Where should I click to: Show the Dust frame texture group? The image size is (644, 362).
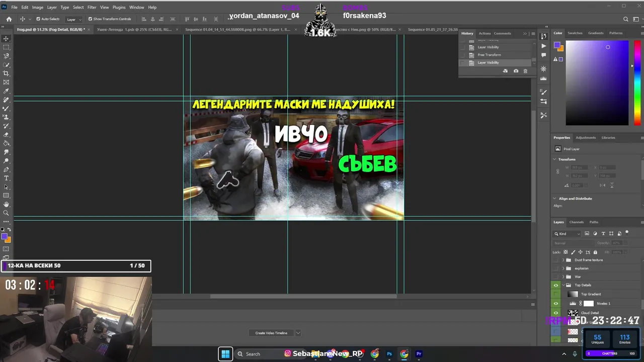pyautogui.click(x=556, y=260)
